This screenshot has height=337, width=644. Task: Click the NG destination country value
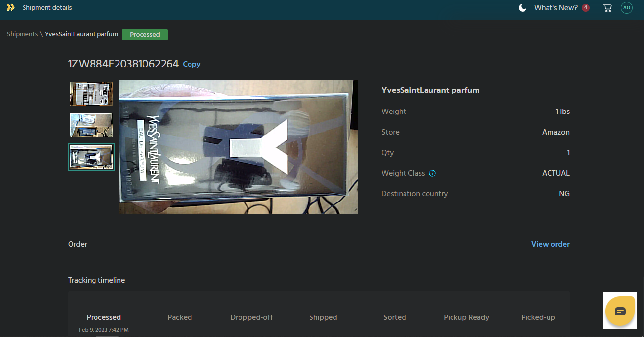(564, 194)
